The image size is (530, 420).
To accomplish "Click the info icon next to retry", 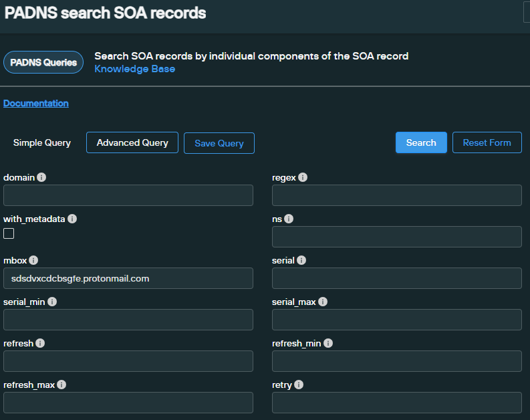I will pos(299,385).
